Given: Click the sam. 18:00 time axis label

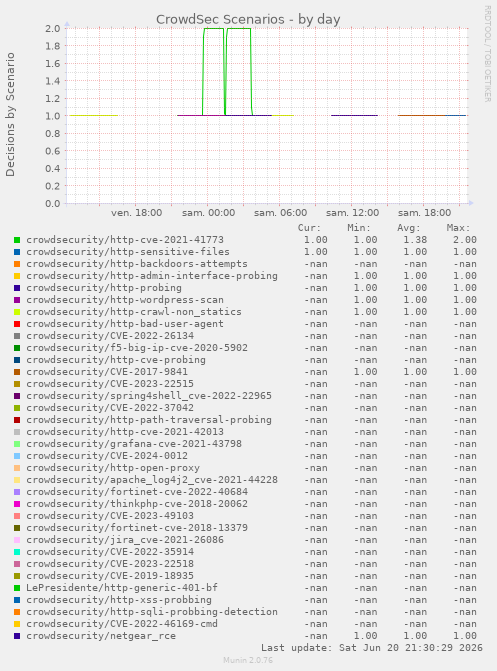Looking at the screenshot, I should [424, 213].
